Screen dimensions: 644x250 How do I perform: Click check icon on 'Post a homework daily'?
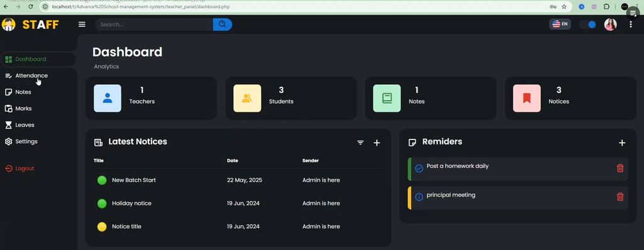(x=419, y=168)
